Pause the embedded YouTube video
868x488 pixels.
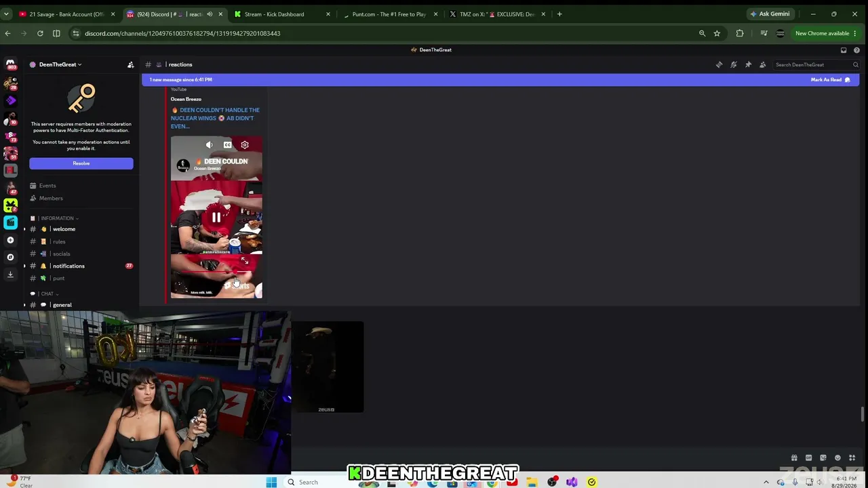pyautogui.click(x=216, y=218)
